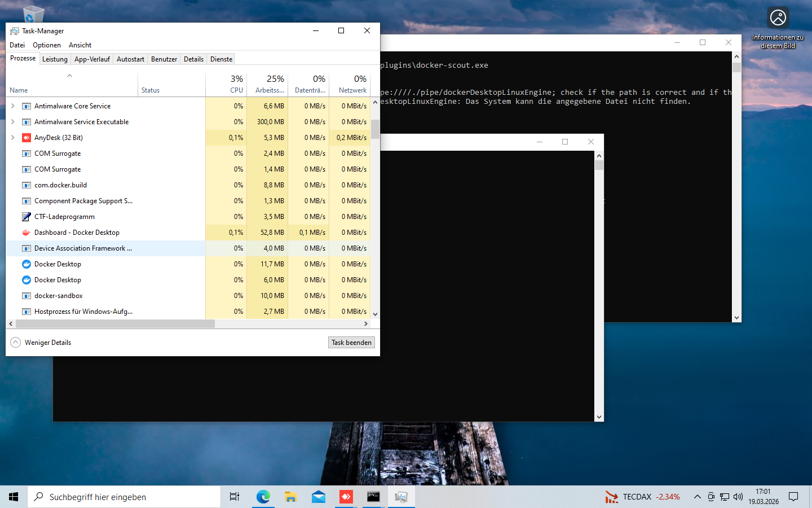Screen dimensions: 812x508
Task: Click scroll-right arrow under the process list
Action: tap(366, 324)
